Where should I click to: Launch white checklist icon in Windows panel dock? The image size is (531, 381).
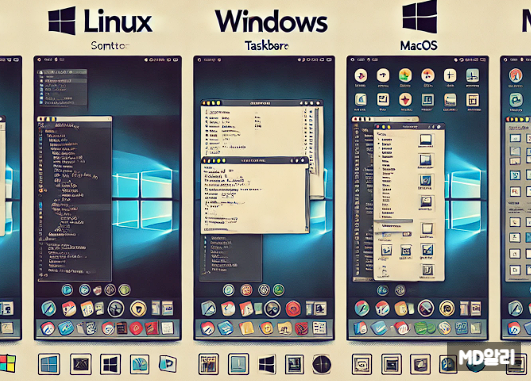(x=318, y=327)
